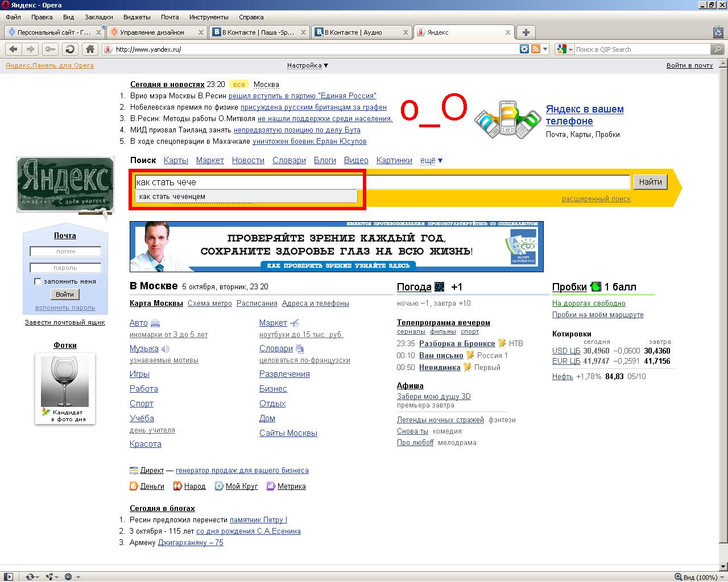Tick the 'запомнить меня' checkbox
Viewport: 728px width, 582px height.
(x=38, y=281)
